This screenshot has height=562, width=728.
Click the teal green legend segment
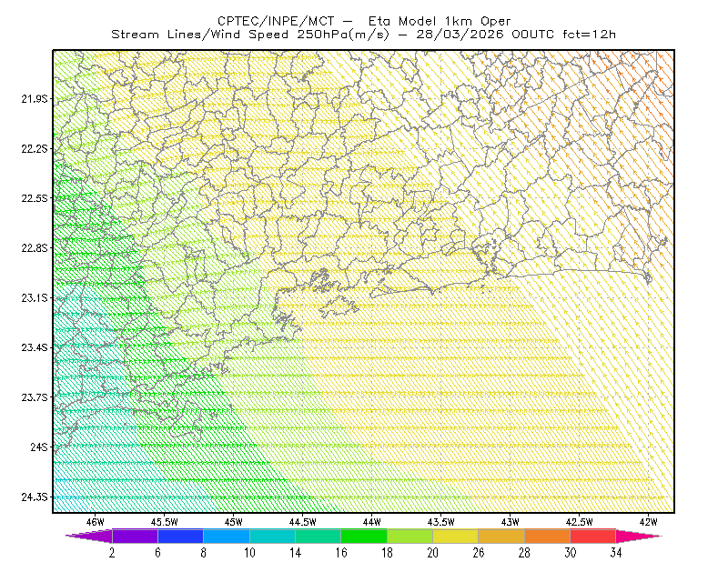318,536
